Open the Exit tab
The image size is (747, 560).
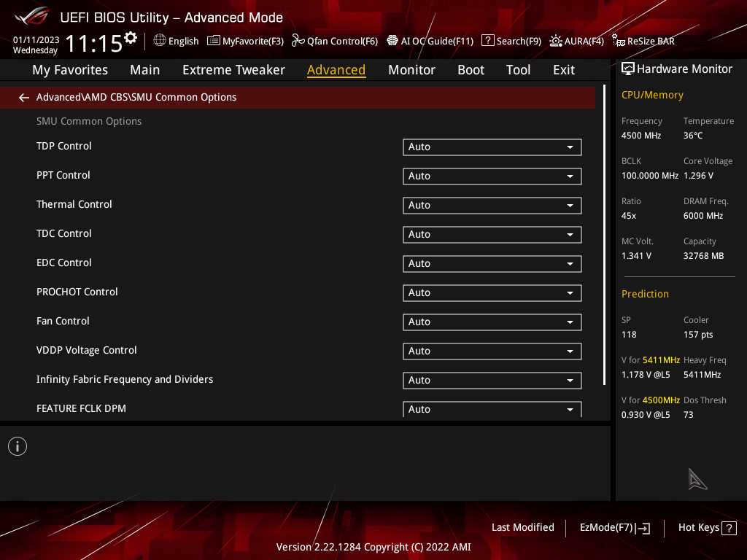564,70
